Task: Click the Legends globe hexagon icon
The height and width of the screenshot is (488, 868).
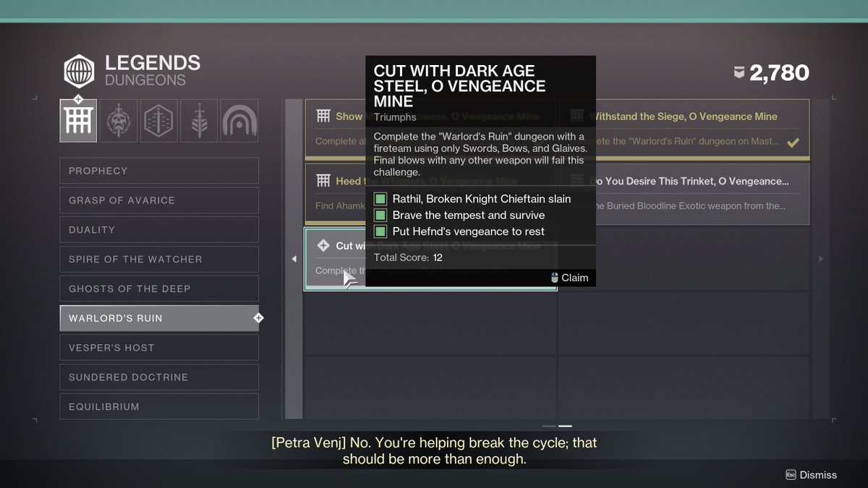Action: pyautogui.click(x=79, y=71)
